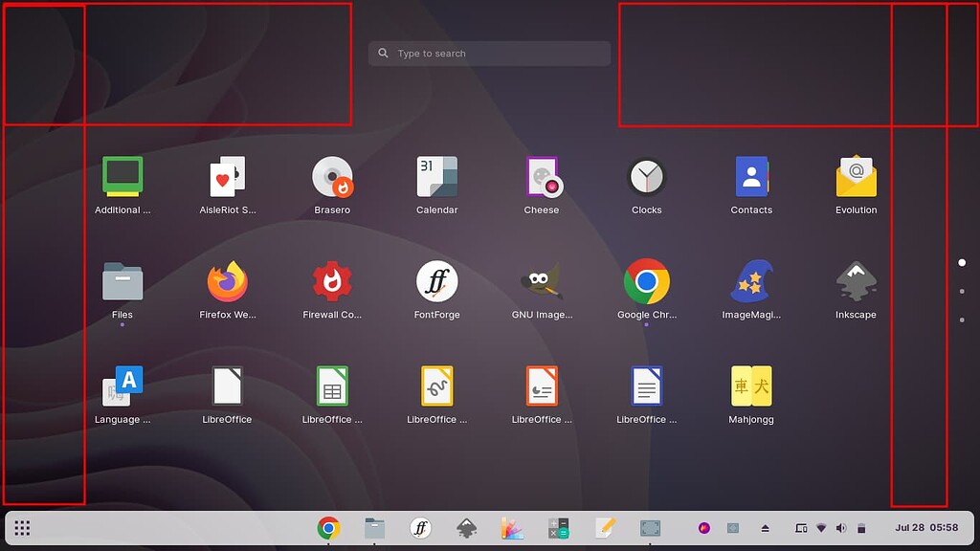Launch LibreOffice Writer (blue document icon)
This screenshot has height=551, width=980.
click(x=647, y=386)
